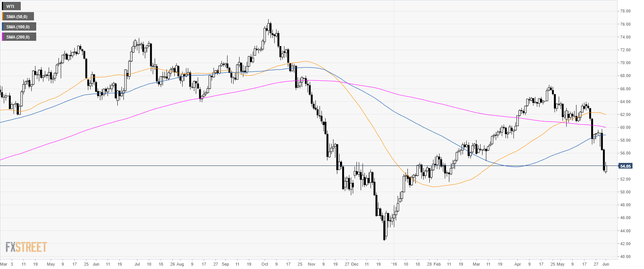Click the '19 year marker on date axis
Screen dimensions: 644x269
click(x=394, y=264)
